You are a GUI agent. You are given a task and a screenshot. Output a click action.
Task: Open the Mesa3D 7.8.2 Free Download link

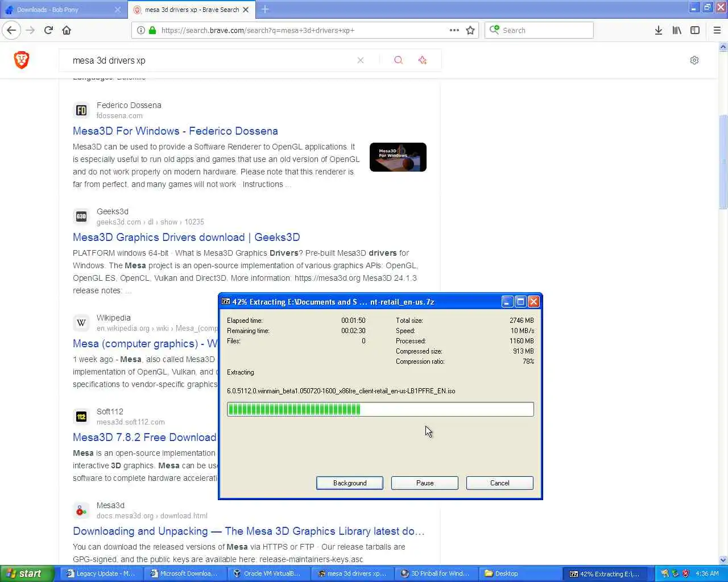(x=144, y=438)
